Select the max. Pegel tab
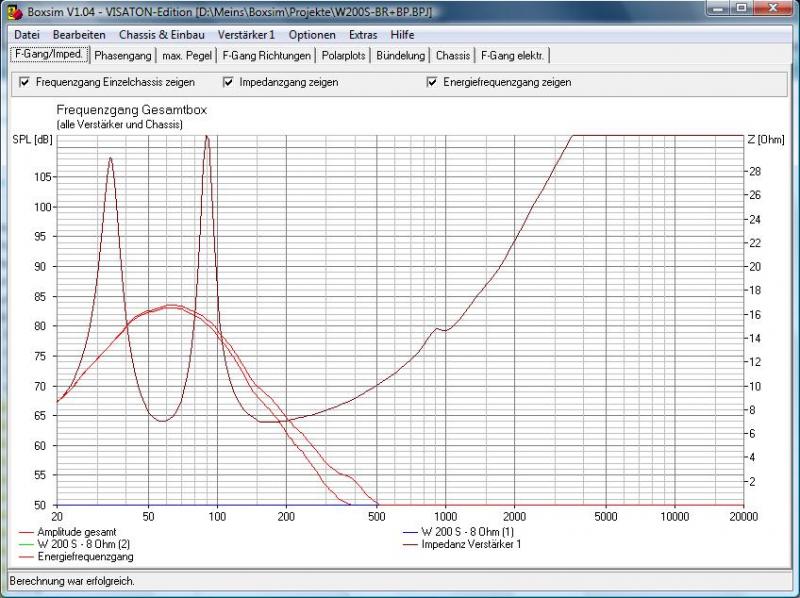This screenshot has width=800, height=598. (x=187, y=56)
